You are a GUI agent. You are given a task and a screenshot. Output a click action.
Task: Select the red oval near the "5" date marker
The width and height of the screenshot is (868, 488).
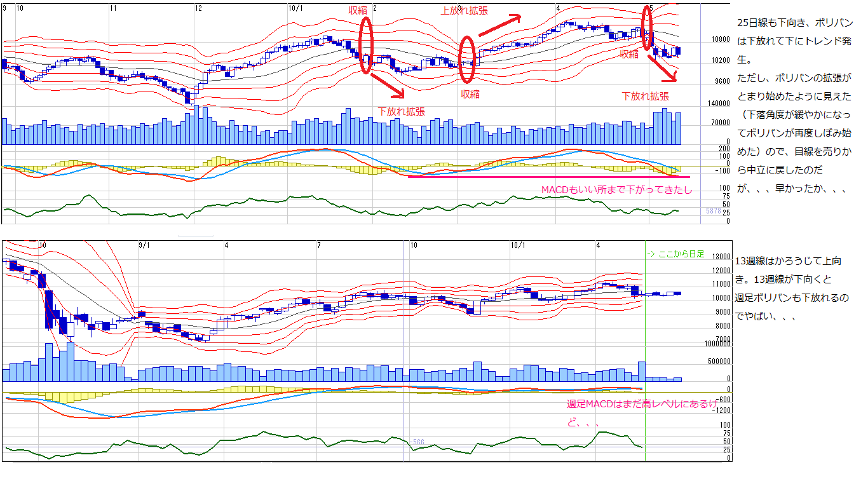tap(648, 27)
